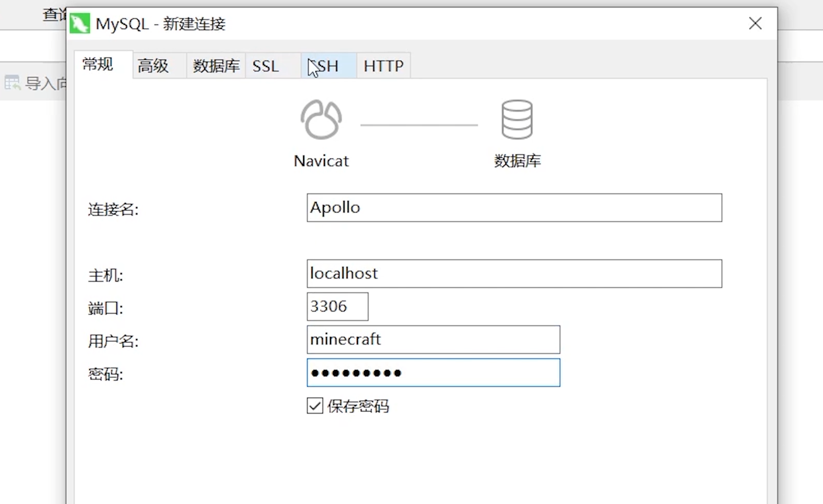Close the MySQL 新建连接 dialog
Viewport: 823px width, 504px height.
[755, 23]
